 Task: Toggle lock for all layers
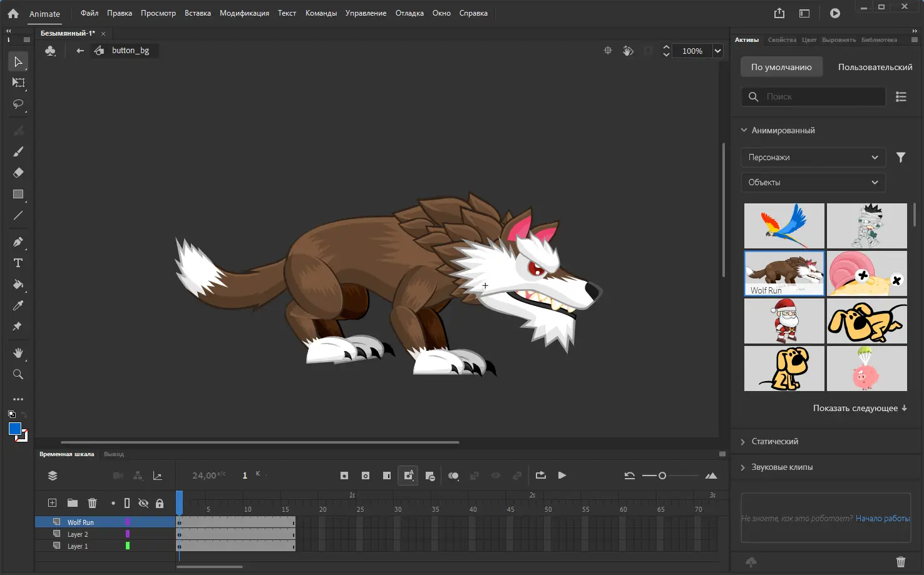click(x=160, y=503)
